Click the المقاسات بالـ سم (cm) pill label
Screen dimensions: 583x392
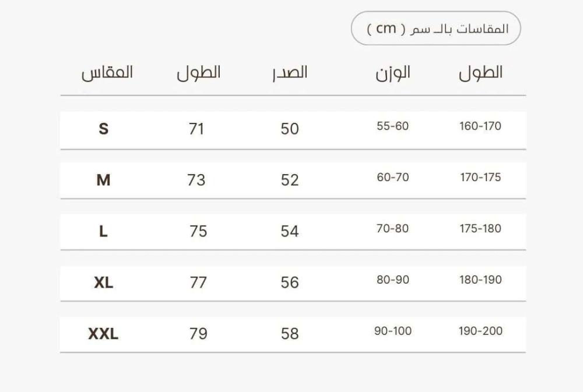436,29
